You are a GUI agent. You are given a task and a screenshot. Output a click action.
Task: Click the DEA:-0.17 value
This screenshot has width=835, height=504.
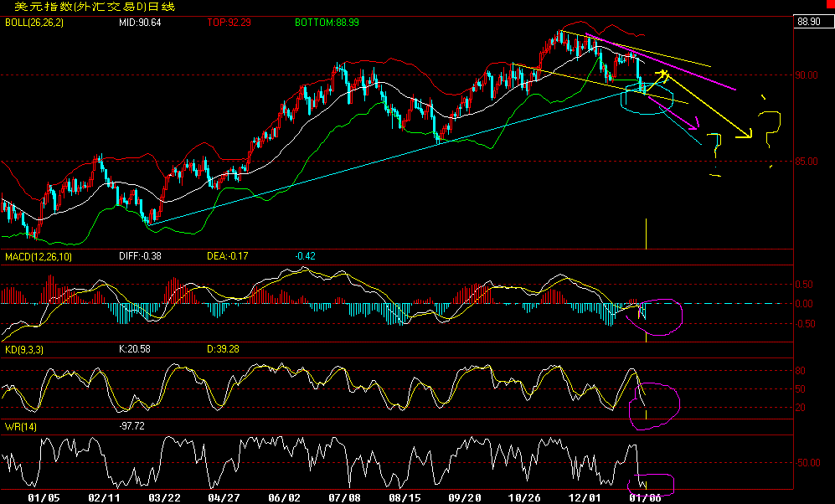(x=228, y=256)
